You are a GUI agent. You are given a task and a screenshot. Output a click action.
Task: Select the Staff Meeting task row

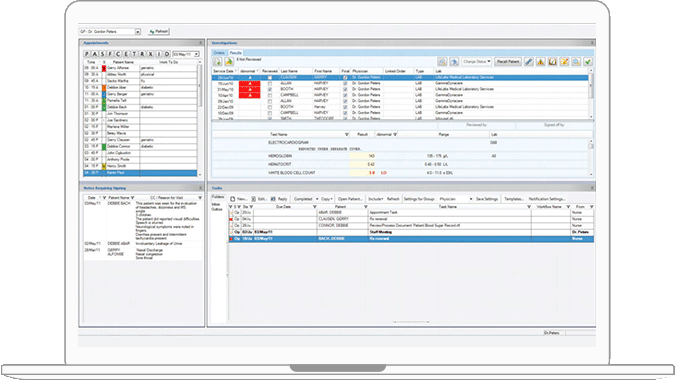pos(411,232)
